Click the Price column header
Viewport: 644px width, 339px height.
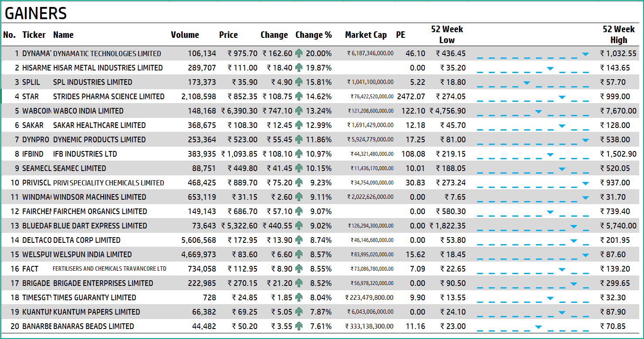228,35
